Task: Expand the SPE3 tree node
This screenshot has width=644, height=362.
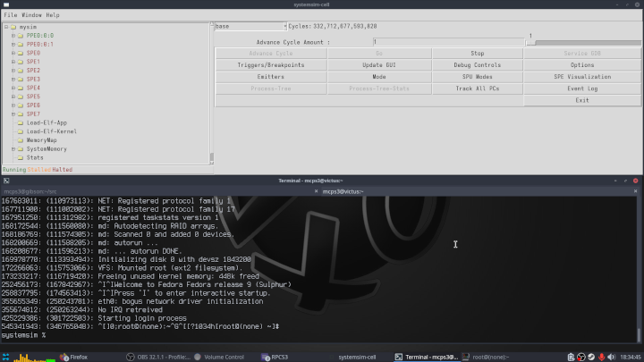Action: coord(13,80)
